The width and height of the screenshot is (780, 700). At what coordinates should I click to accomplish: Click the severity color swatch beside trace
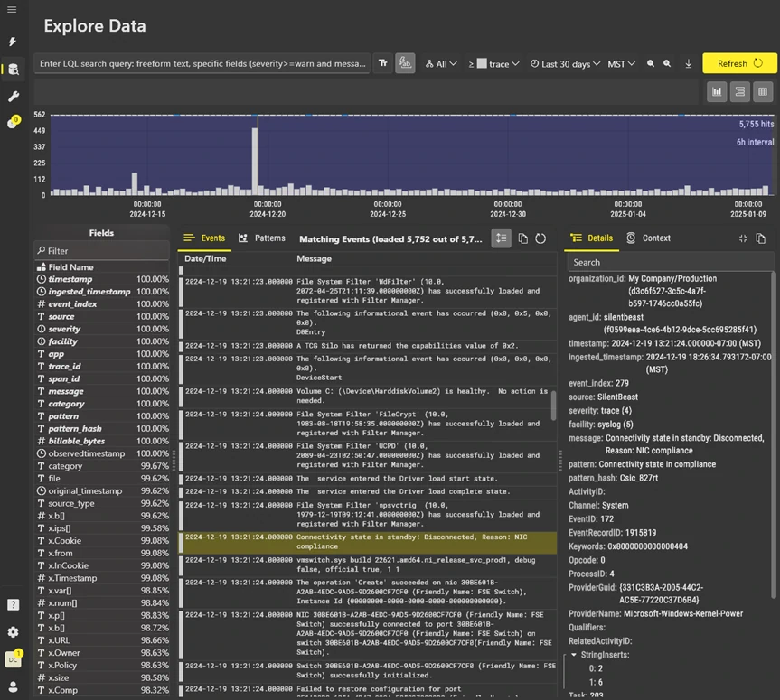tap(480, 63)
